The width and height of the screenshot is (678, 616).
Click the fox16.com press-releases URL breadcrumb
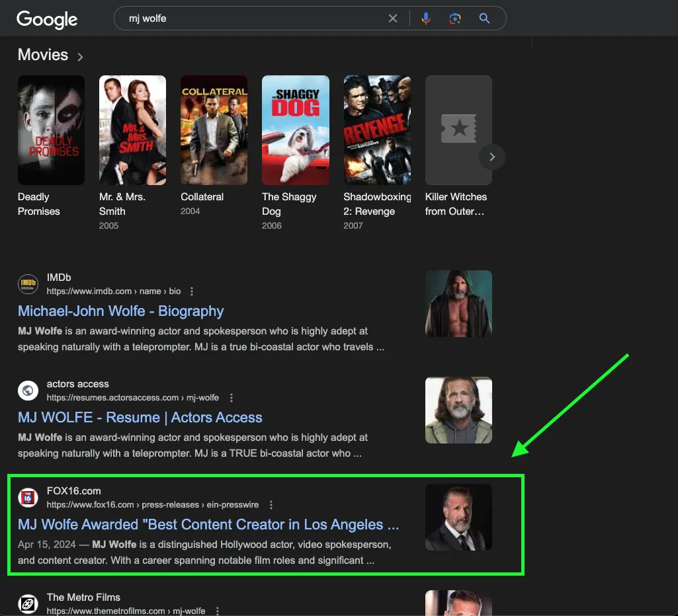tap(153, 504)
